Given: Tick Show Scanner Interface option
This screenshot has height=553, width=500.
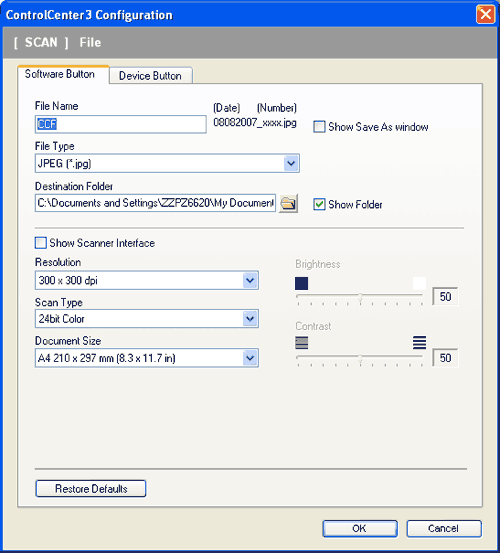Looking at the screenshot, I should tap(41, 243).
